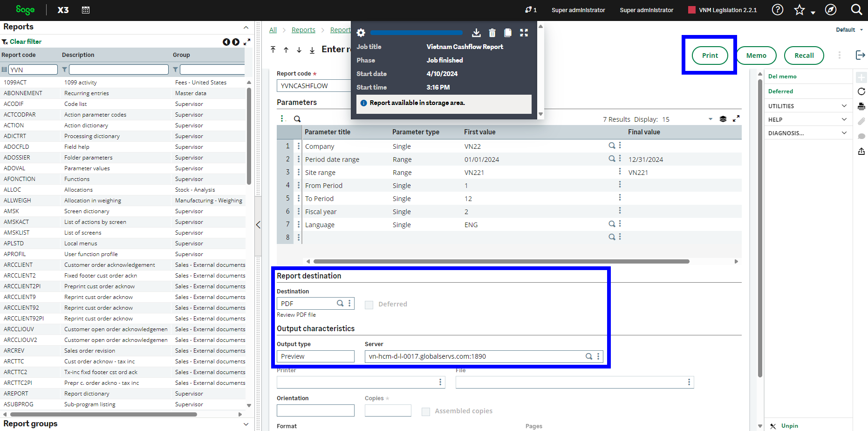Open the help question mark icon

click(x=777, y=10)
